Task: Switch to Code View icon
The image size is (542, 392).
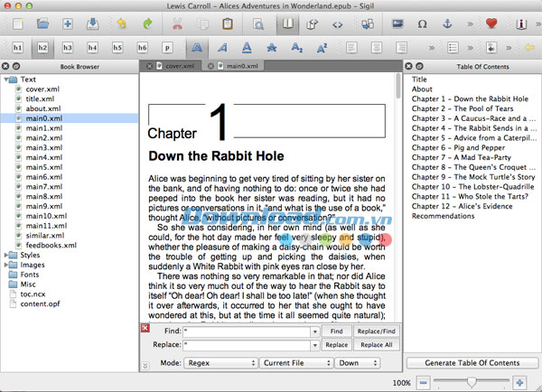Action: point(337,23)
